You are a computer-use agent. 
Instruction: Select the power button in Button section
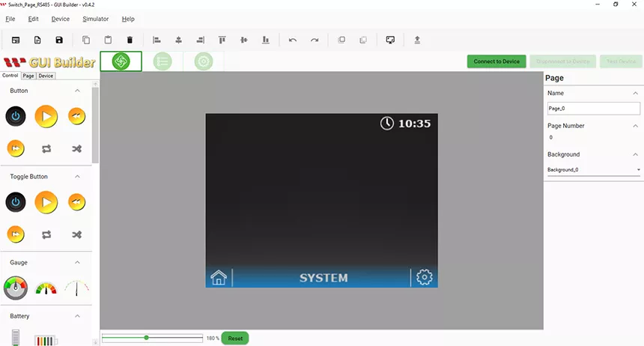pyautogui.click(x=16, y=116)
